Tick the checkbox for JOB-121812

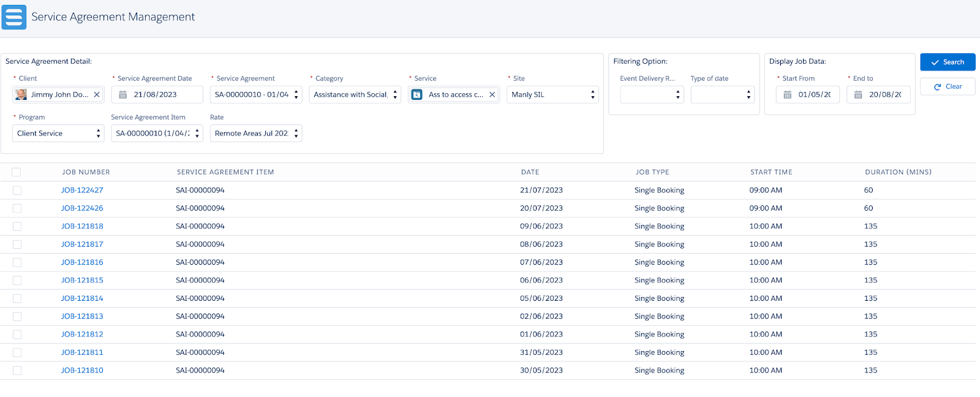coord(17,335)
